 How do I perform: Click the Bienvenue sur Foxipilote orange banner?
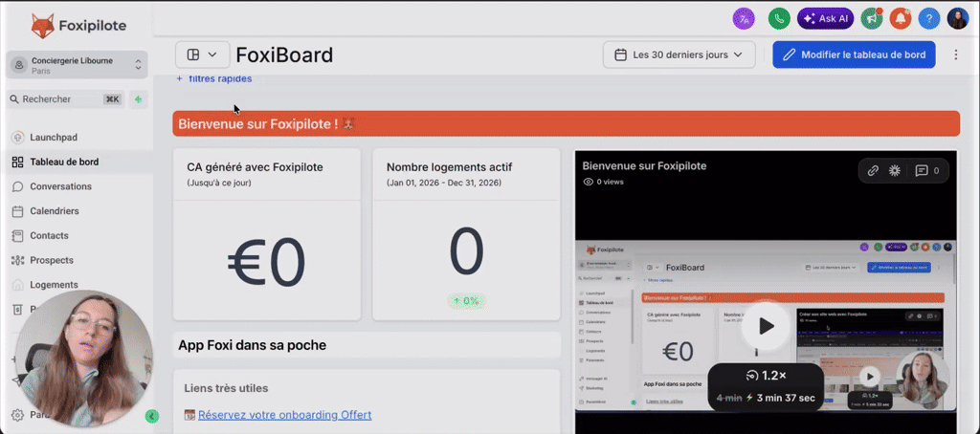point(567,123)
